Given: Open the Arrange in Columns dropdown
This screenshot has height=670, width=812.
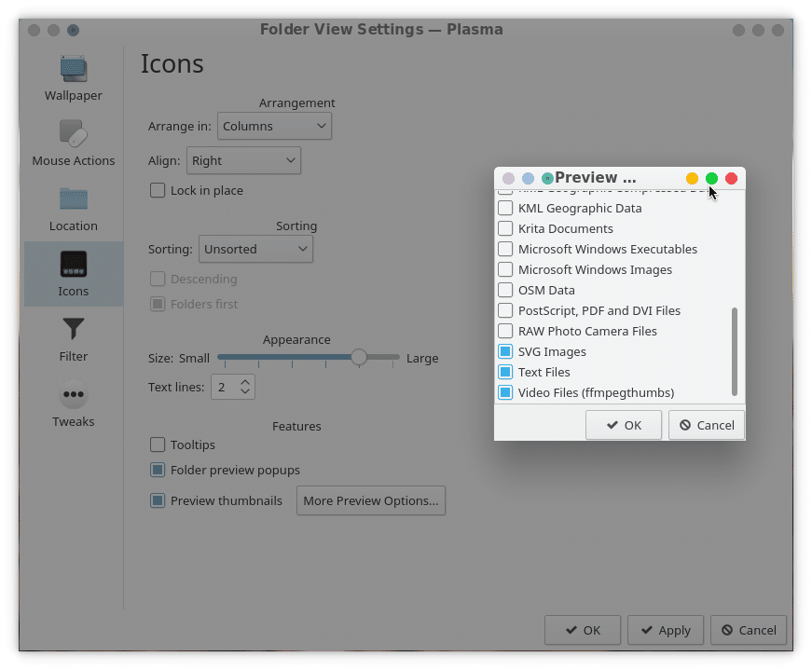Looking at the screenshot, I should pyautogui.click(x=274, y=126).
